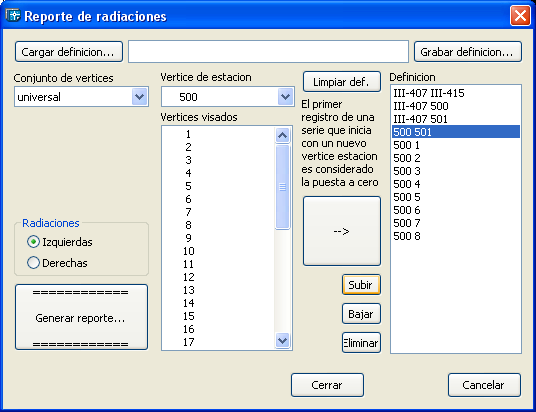
Task: Open the Vertice de estacion dropdown
Action: (x=285, y=97)
